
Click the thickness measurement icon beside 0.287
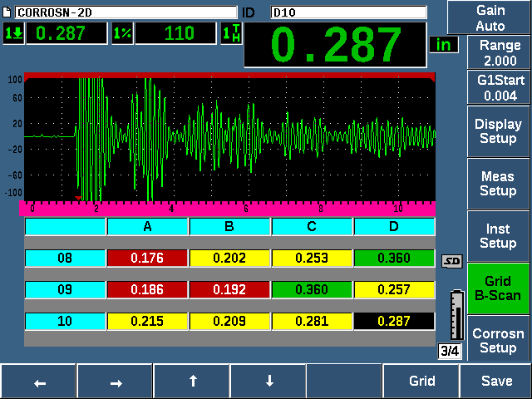13,33
